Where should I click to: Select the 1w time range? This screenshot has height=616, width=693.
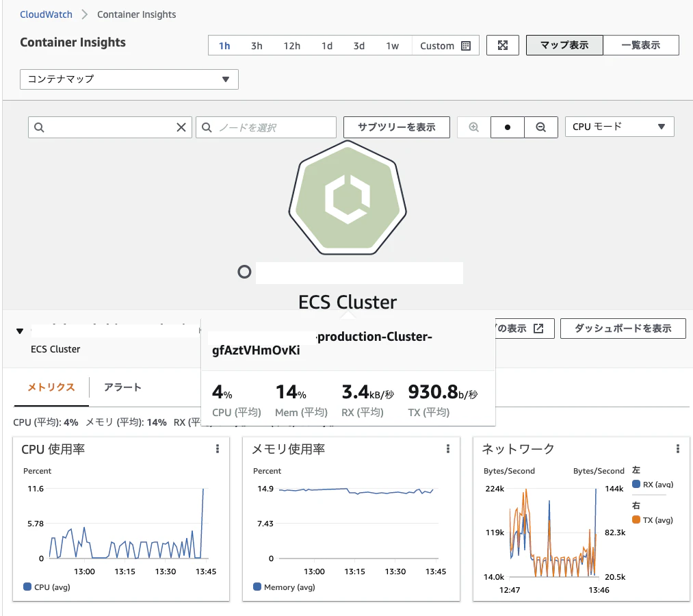[x=392, y=46]
